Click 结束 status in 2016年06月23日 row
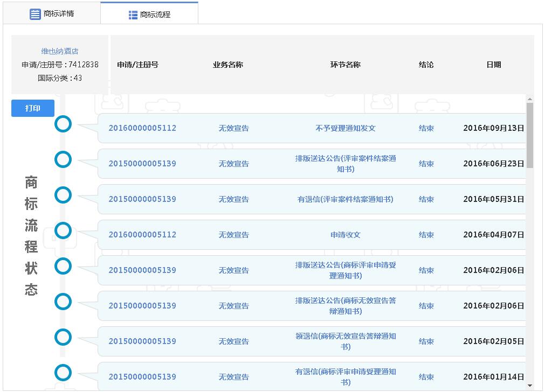The height and width of the screenshot is (392, 545). coord(426,164)
